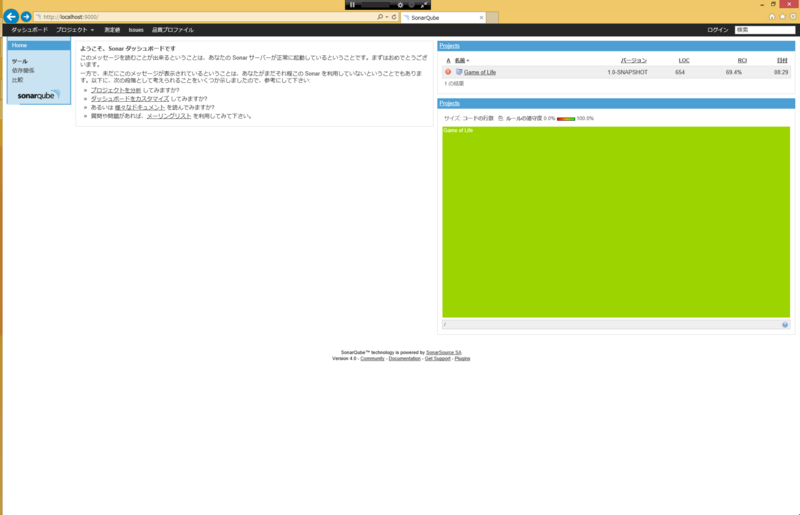
Task: Click the 69.4% RCI value
Action: [x=734, y=72]
